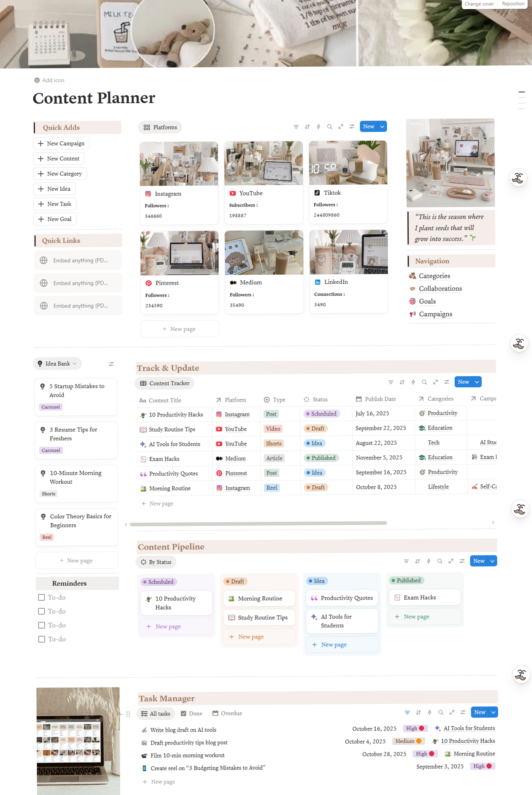This screenshot has height=795, width=532.
Task: Open the Categories navigation link
Action: [x=434, y=276]
